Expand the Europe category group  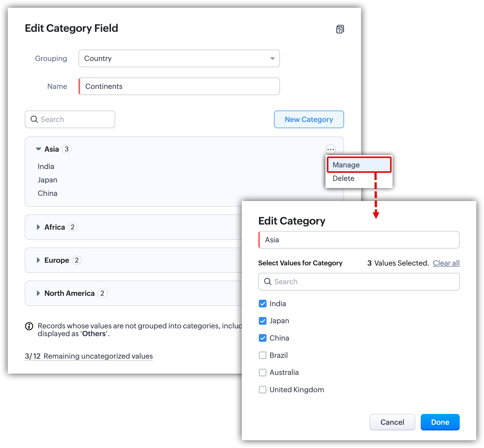[38, 260]
